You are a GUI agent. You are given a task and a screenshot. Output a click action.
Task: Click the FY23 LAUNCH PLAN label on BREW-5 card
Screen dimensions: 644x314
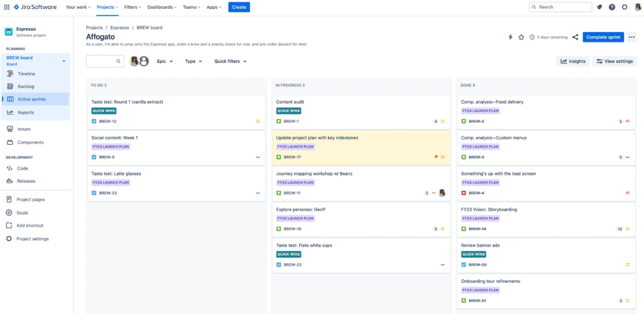(111, 147)
